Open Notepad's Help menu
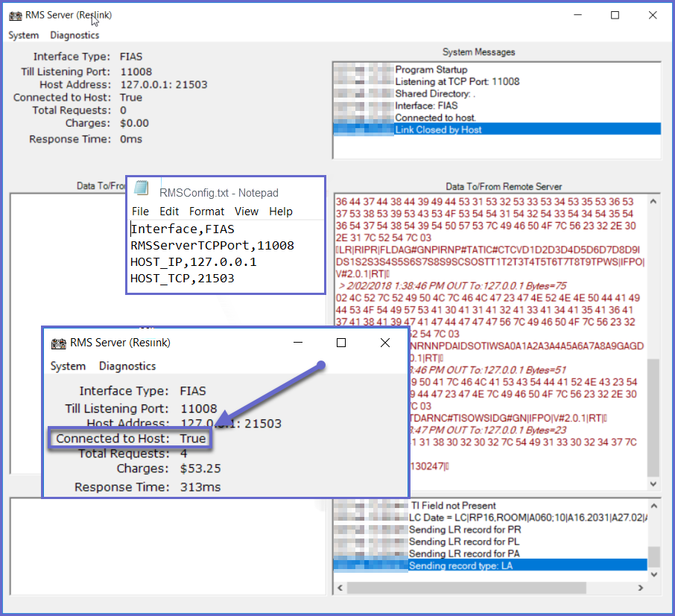The width and height of the screenshot is (675, 616). (x=281, y=212)
